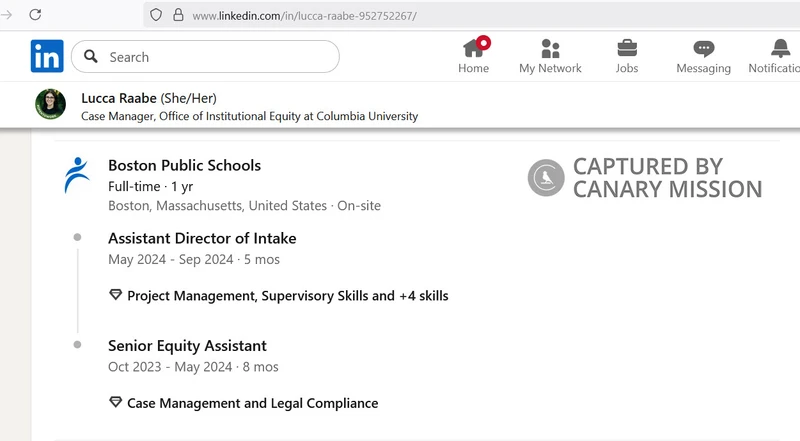This screenshot has width=800, height=441.
Task: Open the Boston Public Schools company name link
Action: click(184, 166)
